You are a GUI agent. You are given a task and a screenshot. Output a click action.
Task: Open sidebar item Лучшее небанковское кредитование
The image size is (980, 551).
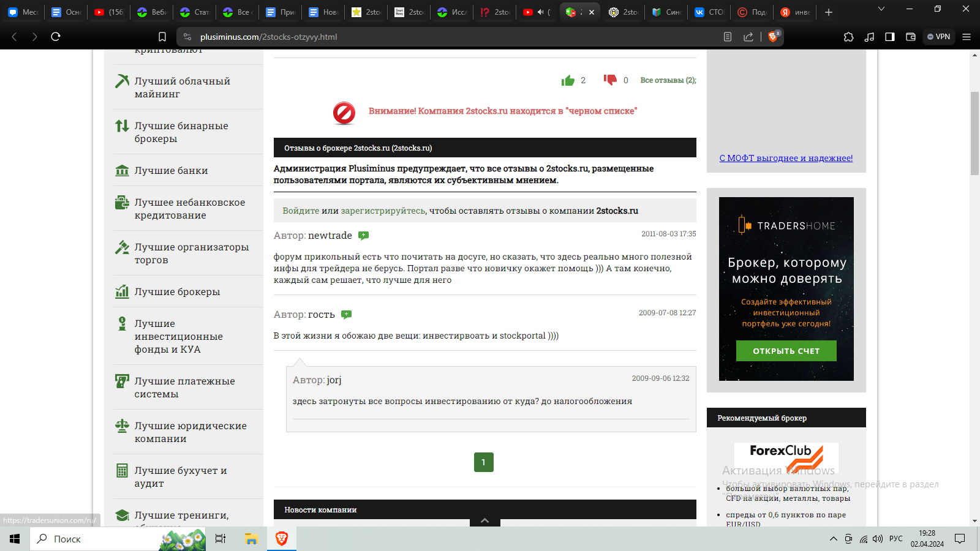[189, 209]
